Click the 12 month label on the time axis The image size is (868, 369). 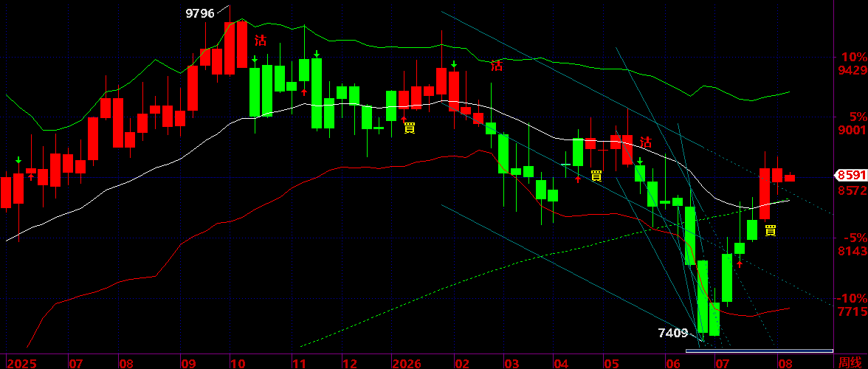pyautogui.click(x=348, y=363)
